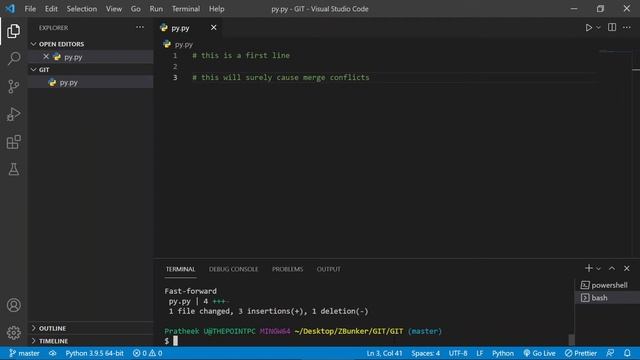The width and height of the screenshot is (640, 360).
Task: Close the terminal panel
Action: [x=627, y=268]
